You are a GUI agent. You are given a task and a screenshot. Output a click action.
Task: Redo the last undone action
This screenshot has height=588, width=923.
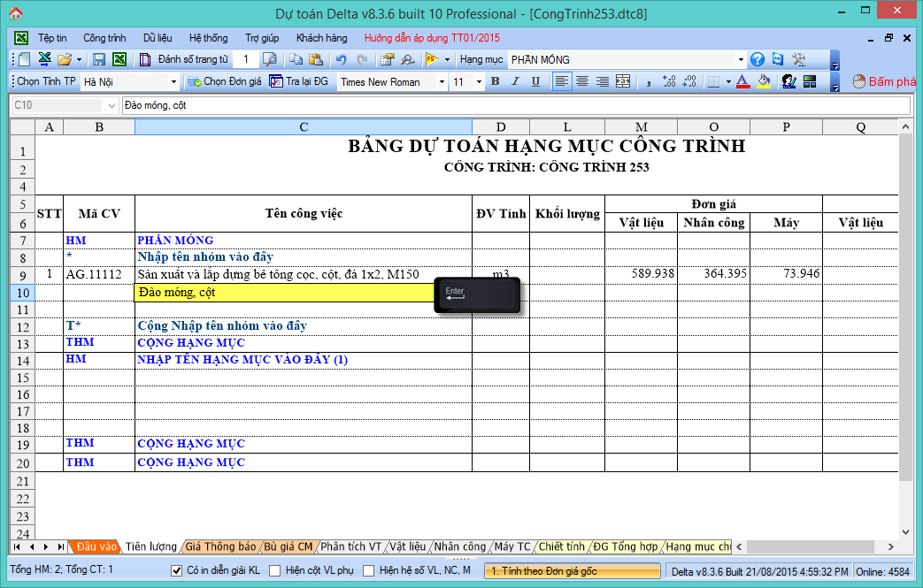[x=362, y=59]
